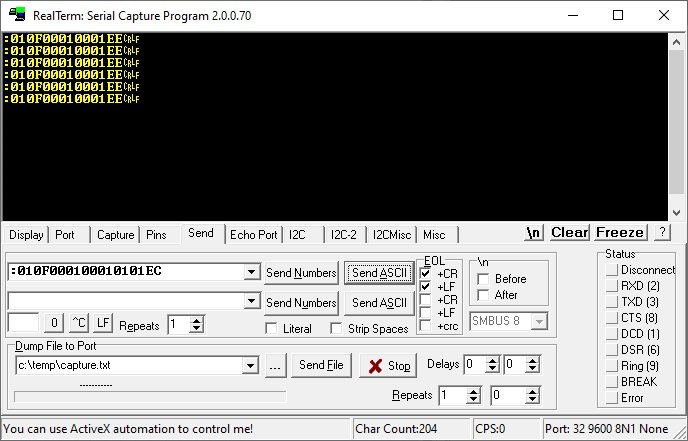Click the ^C control character button
This screenshot has width=688, height=441.
click(x=79, y=324)
